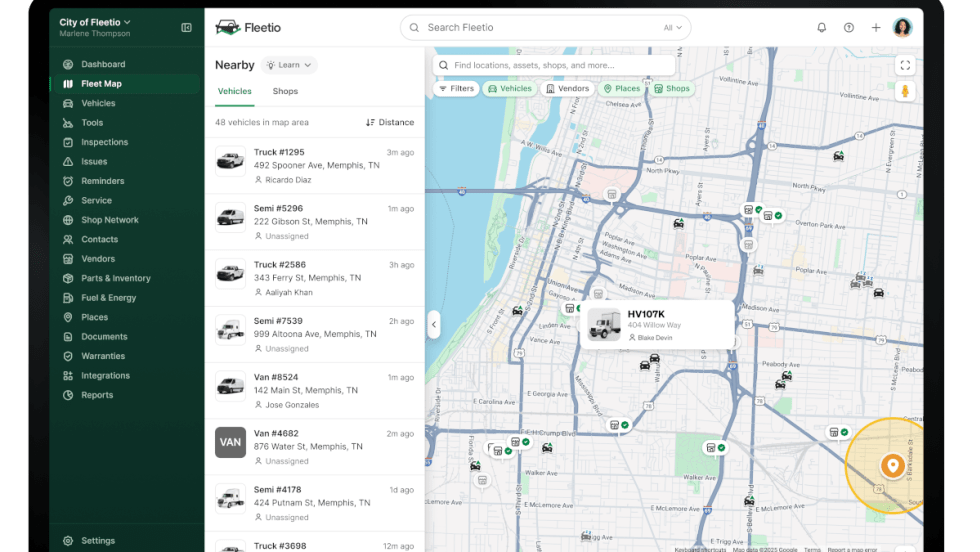The height and width of the screenshot is (552, 980).
Task: Click the Reports chart icon
Action: (68, 395)
